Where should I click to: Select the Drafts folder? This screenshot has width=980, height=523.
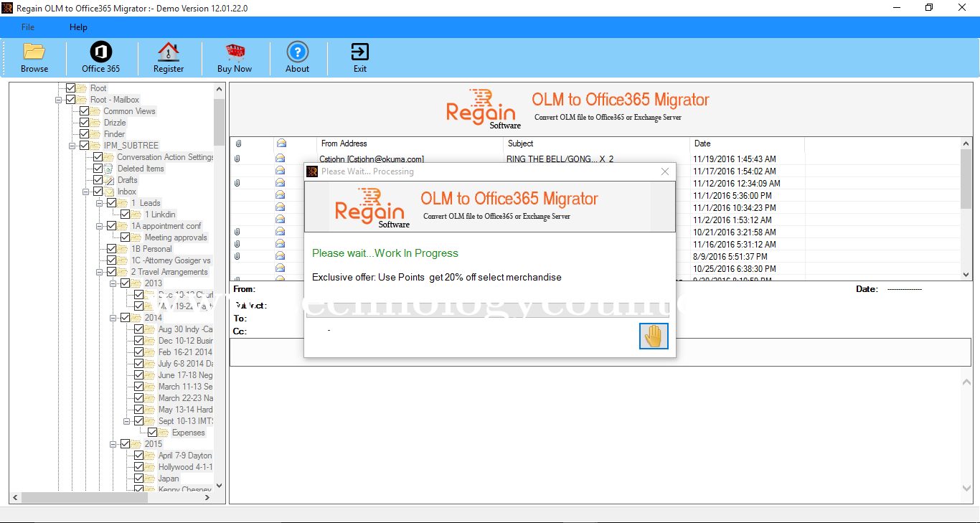(128, 180)
